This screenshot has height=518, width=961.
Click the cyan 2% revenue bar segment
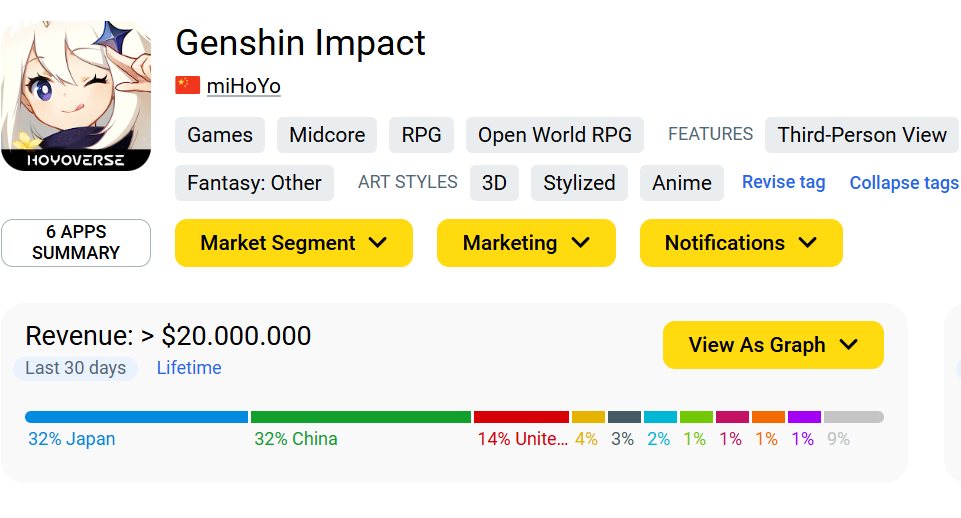(660, 417)
